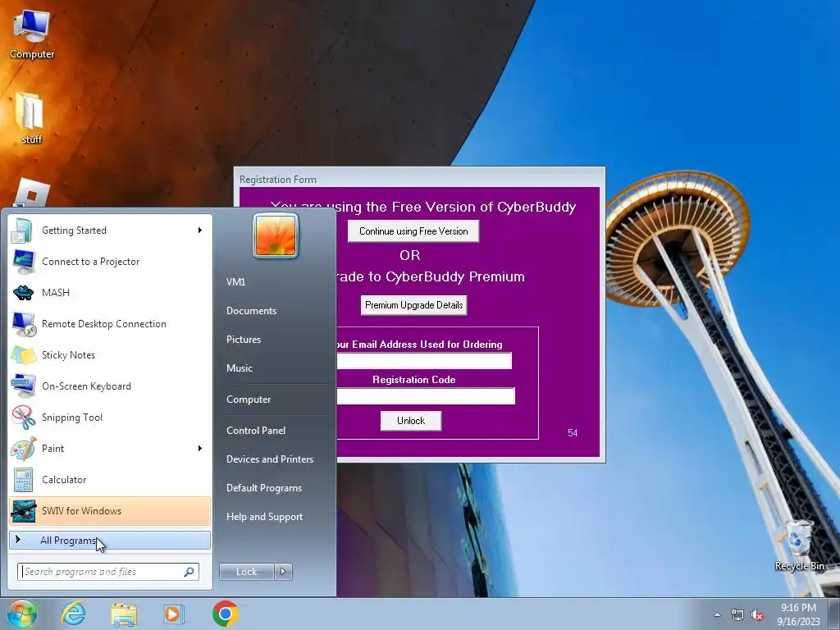
Task: Open the Sticky Notes icon
Action: pyautogui.click(x=24, y=355)
